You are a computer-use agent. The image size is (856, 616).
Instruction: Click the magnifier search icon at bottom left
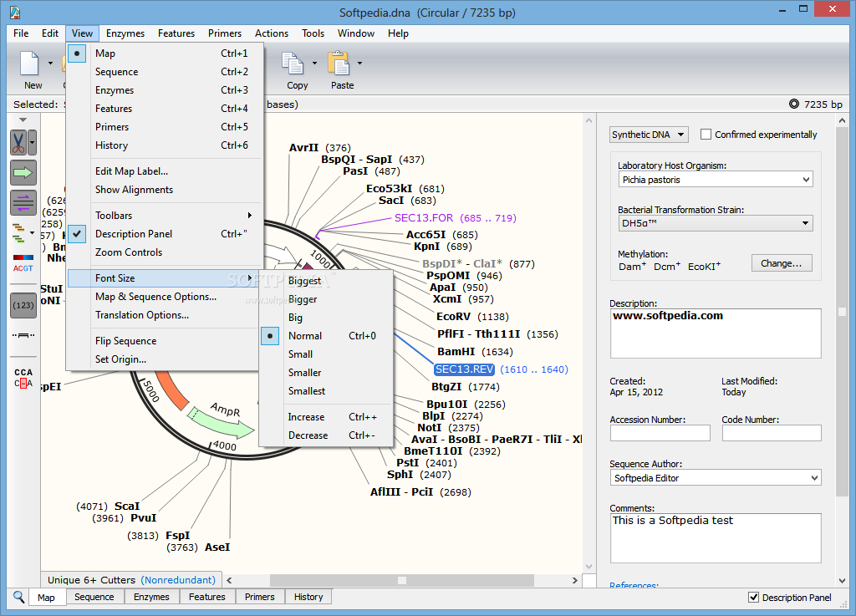pyautogui.click(x=18, y=597)
